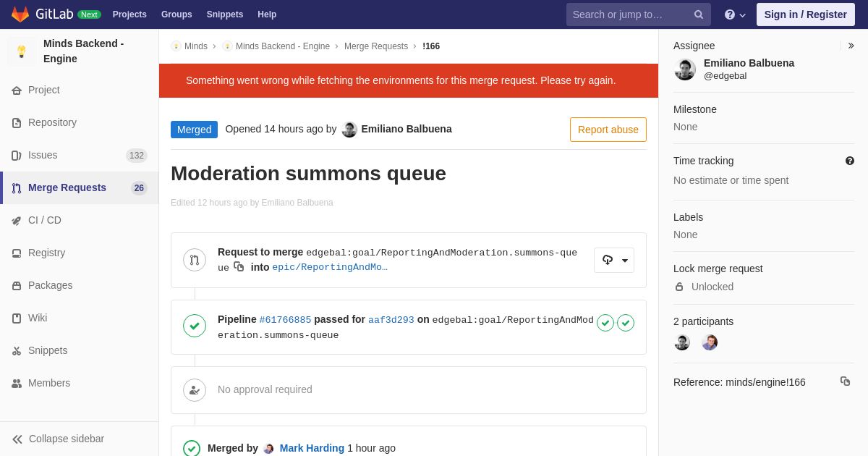
Task: Click the Unlocked padlock icon
Action: coord(679,287)
